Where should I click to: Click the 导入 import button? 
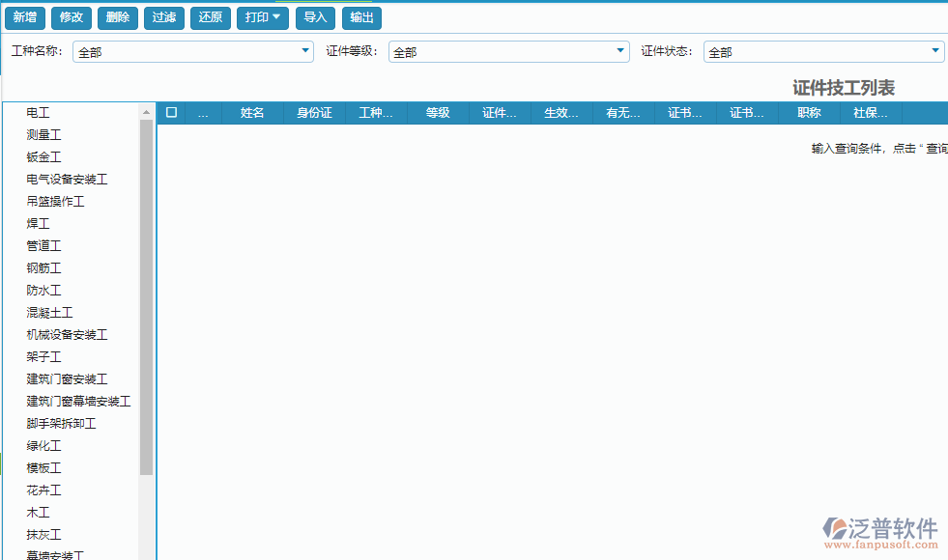pos(315,17)
